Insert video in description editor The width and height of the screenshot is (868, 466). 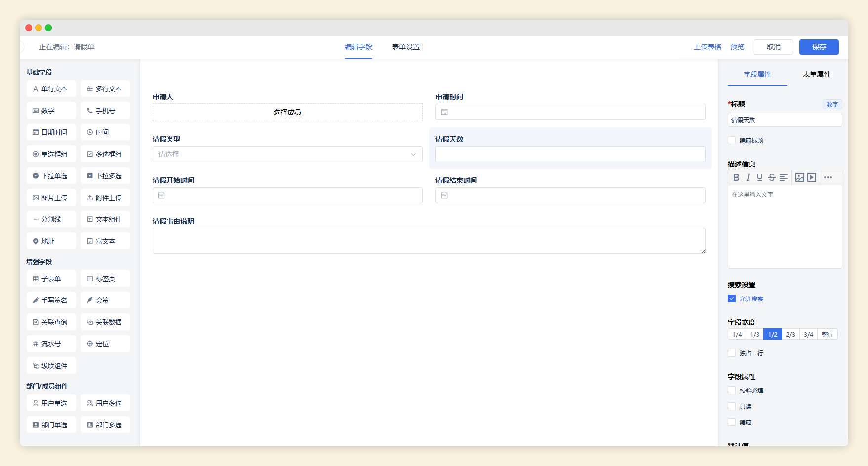pyautogui.click(x=812, y=177)
